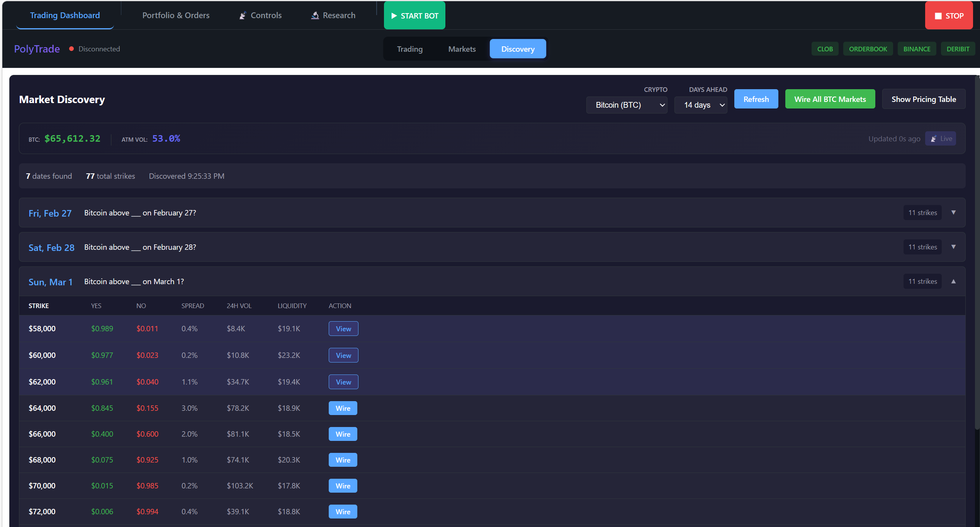Viewport: 980px width, 527px height.
Task: Click the 'Updated 0s ago' text
Action: pos(894,139)
